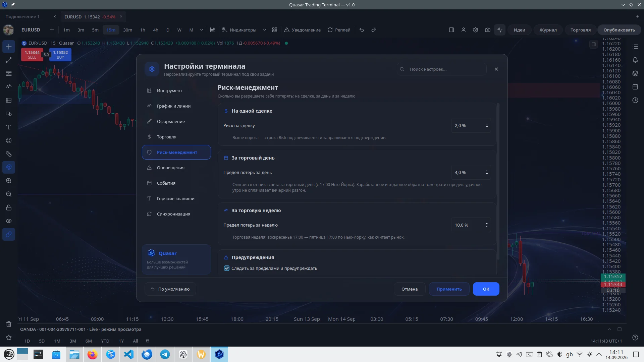Open chart settings gear in top toolbar
The image size is (644, 362).
pyautogui.click(x=476, y=30)
